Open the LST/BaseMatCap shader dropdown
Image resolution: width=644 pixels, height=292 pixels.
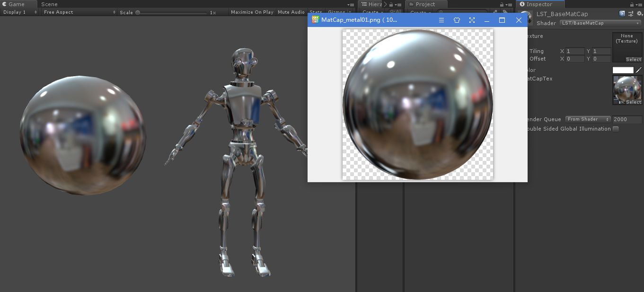(599, 22)
